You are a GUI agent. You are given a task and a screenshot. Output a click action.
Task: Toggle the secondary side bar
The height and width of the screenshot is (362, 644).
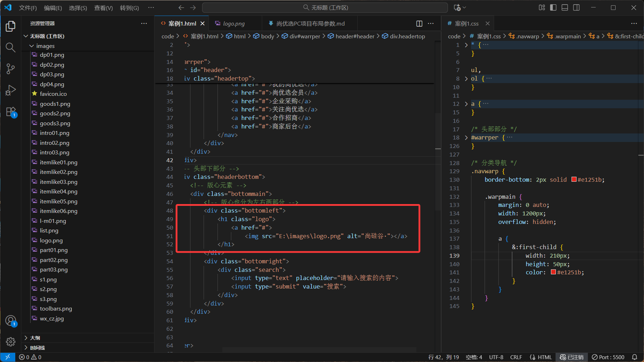click(577, 7)
